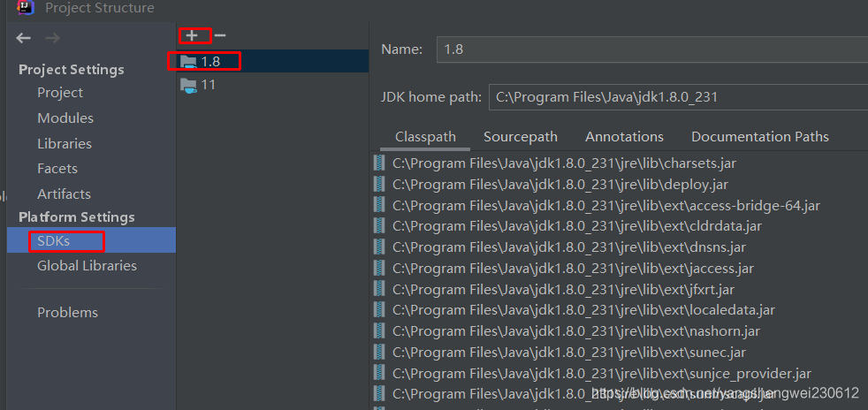Click the jar icon beside nashorn.jar
868x410 pixels.
(379, 330)
